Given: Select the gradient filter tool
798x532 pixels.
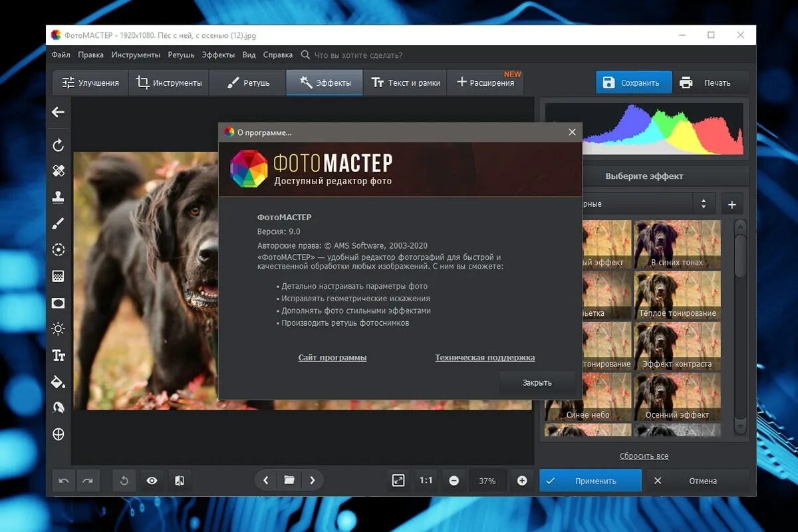Looking at the screenshot, I should click(x=59, y=276).
